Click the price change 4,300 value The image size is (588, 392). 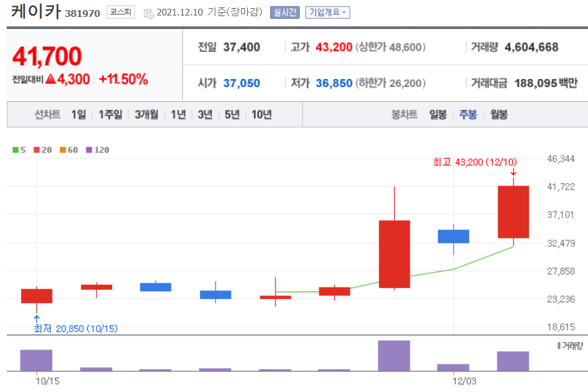pos(74,80)
